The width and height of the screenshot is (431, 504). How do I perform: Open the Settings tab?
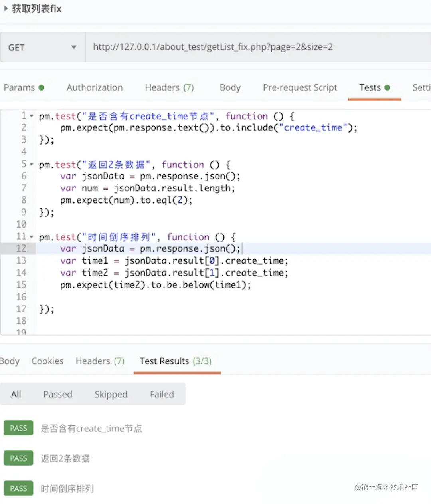pos(421,87)
